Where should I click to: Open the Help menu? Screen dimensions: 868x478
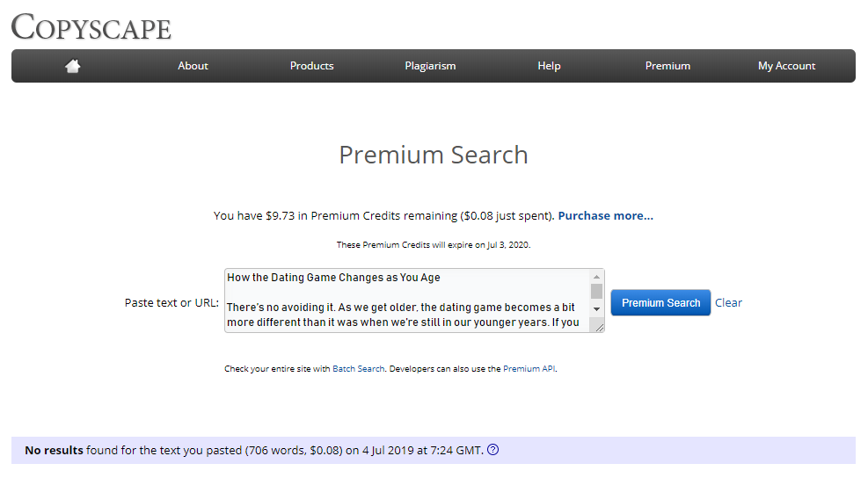549,66
